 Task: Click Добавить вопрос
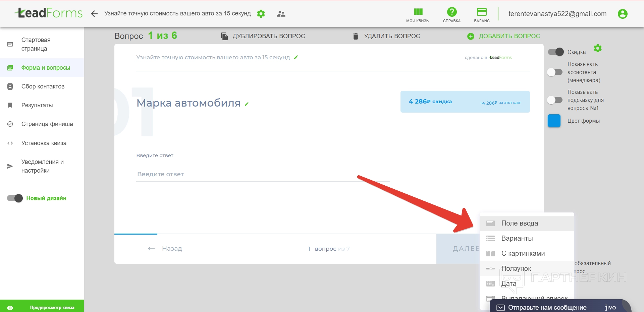tap(503, 36)
